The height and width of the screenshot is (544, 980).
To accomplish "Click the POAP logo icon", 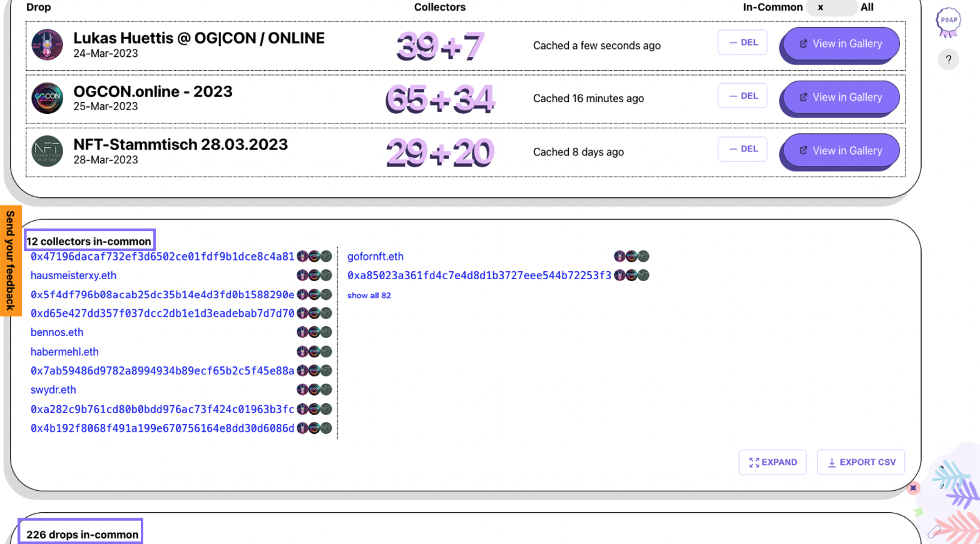I will click(x=948, y=22).
